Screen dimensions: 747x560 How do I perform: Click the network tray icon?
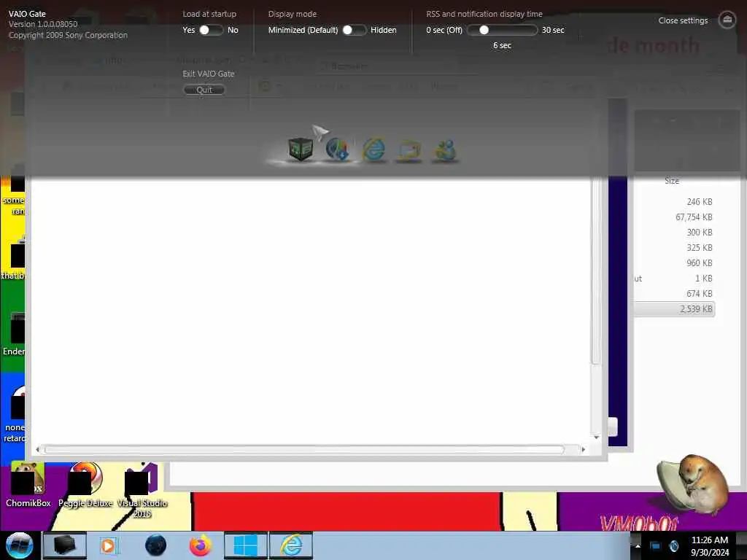pos(655,545)
